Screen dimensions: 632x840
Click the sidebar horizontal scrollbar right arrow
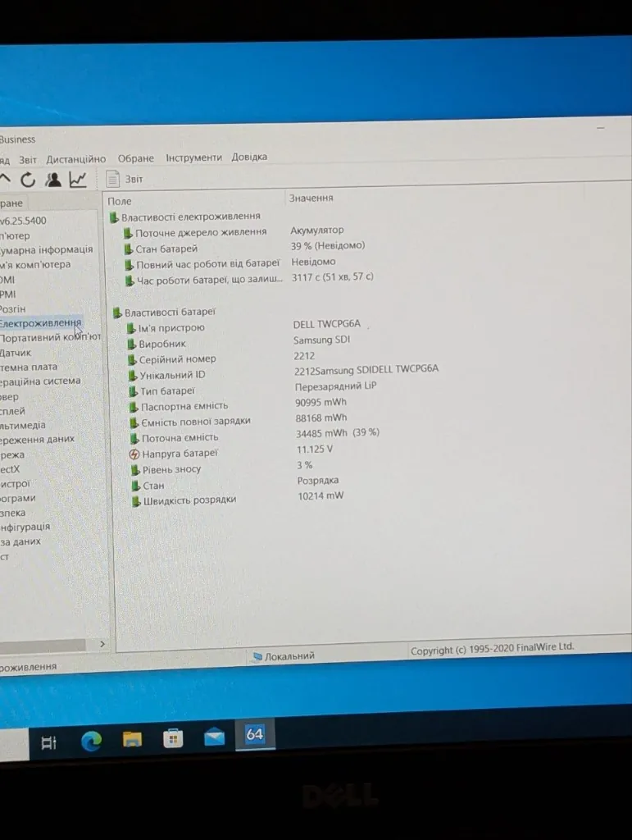tap(102, 644)
